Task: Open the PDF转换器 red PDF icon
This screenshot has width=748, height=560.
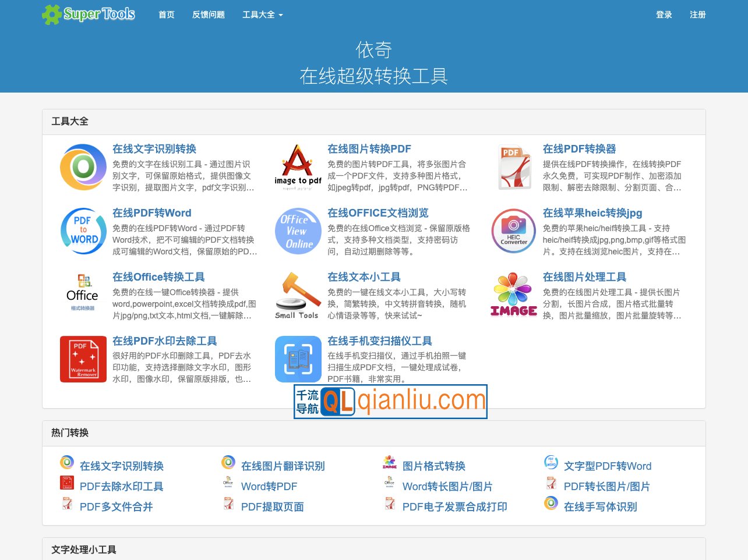Action: point(513,167)
